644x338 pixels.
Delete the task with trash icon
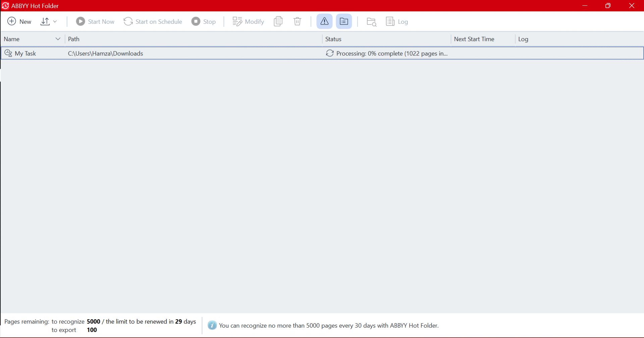297,21
